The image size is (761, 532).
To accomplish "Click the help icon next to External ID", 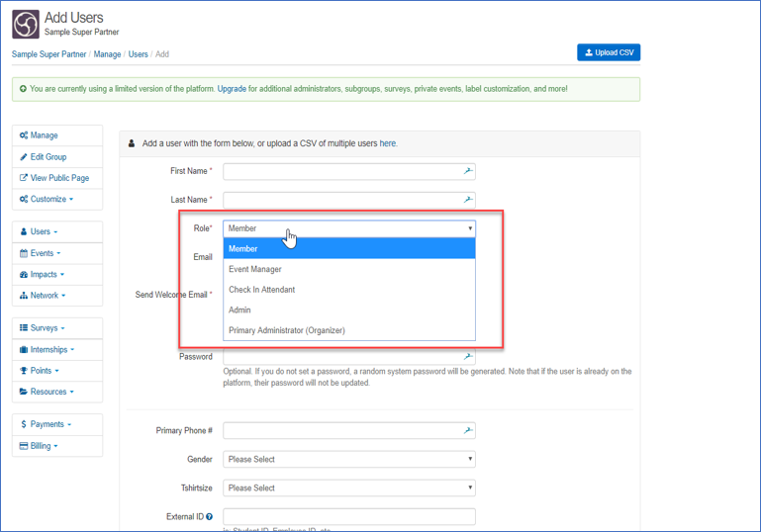I will (x=210, y=516).
